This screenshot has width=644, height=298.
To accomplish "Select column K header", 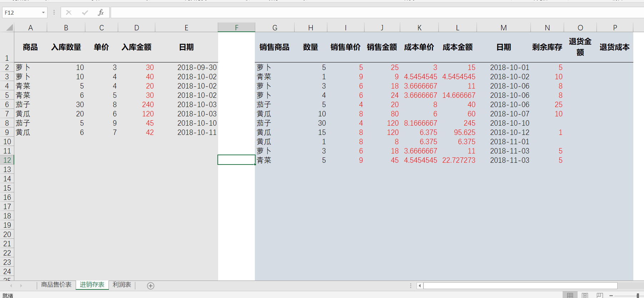I will tap(419, 27).
